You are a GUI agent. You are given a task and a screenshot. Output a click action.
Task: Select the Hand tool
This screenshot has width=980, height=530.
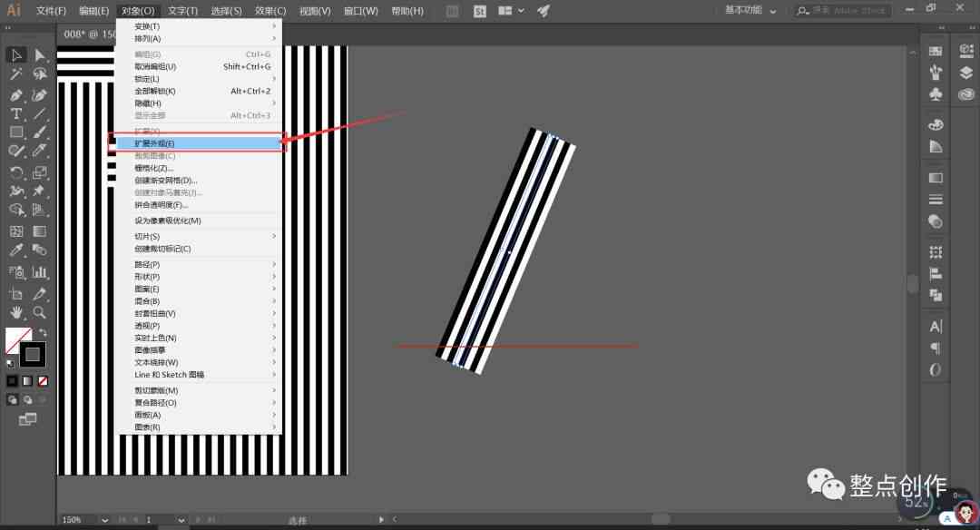coord(16,312)
